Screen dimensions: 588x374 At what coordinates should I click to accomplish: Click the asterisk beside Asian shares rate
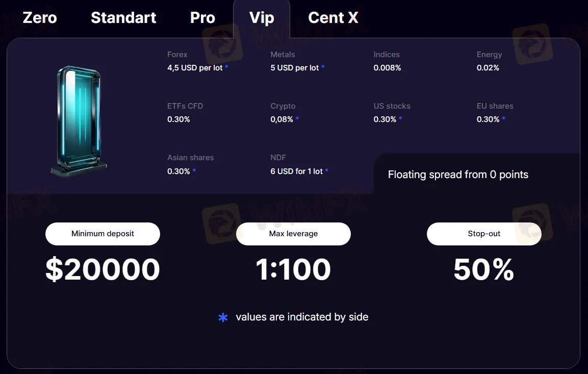(194, 171)
